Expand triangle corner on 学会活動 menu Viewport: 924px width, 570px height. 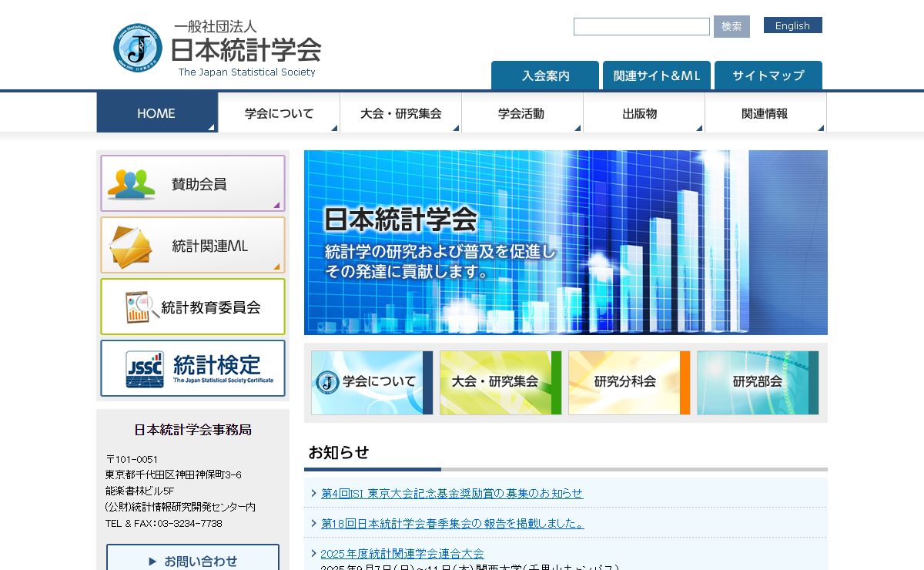(577, 128)
